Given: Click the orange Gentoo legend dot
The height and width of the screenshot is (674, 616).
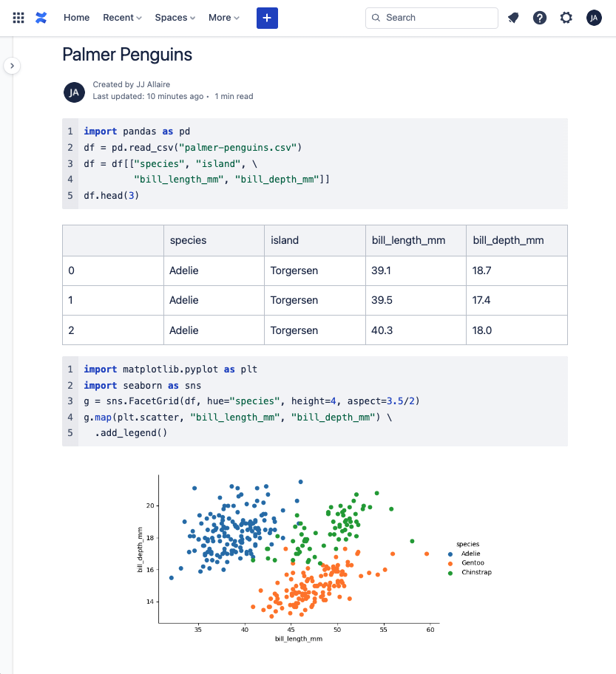Looking at the screenshot, I should pos(450,563).
